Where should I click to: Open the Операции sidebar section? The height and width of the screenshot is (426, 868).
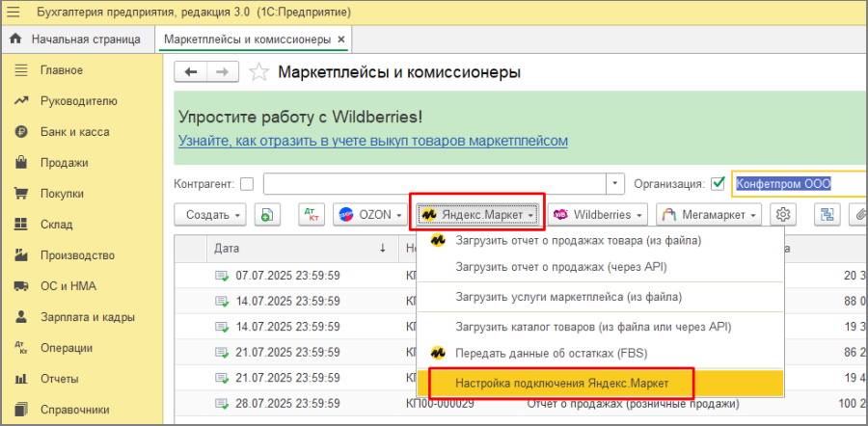click(x=66, y=349)
